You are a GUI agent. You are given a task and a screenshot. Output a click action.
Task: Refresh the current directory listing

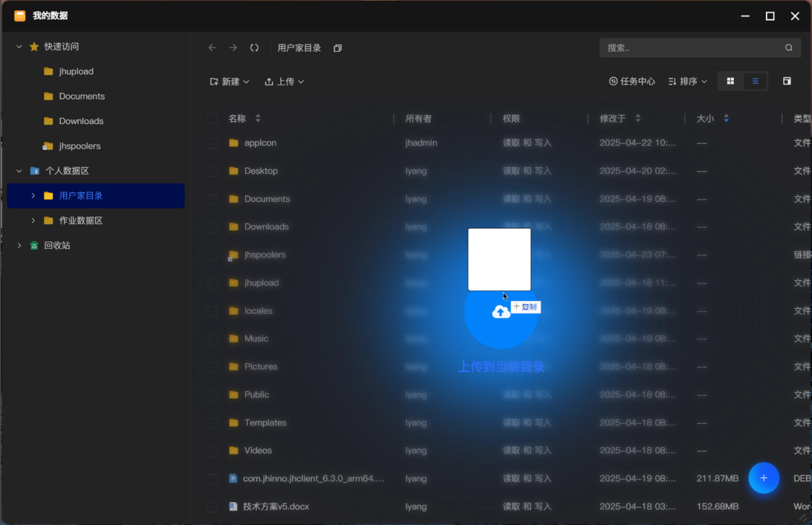click(254, 48)
